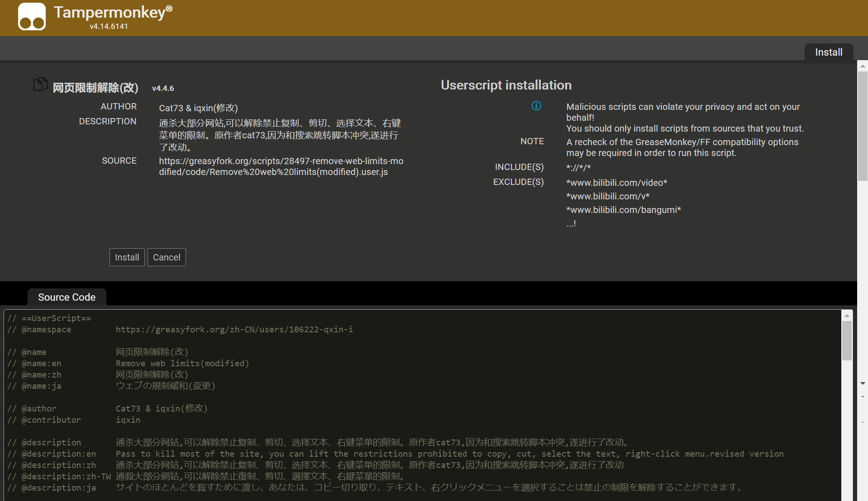Click the author name Cat73 & iqxin(修改)
Viewport: 868px width, 501px height.
click(x=199, y=108)
